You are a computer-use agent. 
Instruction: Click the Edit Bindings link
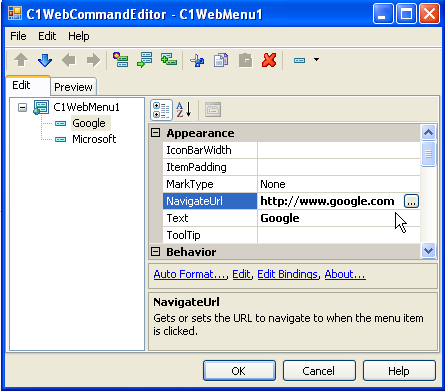click(288, 274)
